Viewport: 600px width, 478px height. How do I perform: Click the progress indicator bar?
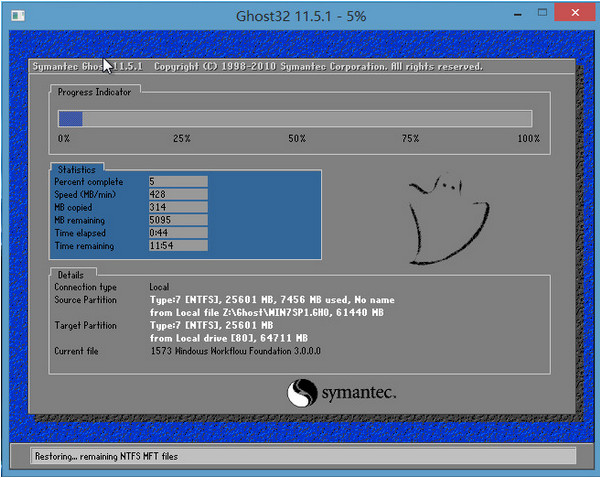pyautogui.click(x=295, y=119)
